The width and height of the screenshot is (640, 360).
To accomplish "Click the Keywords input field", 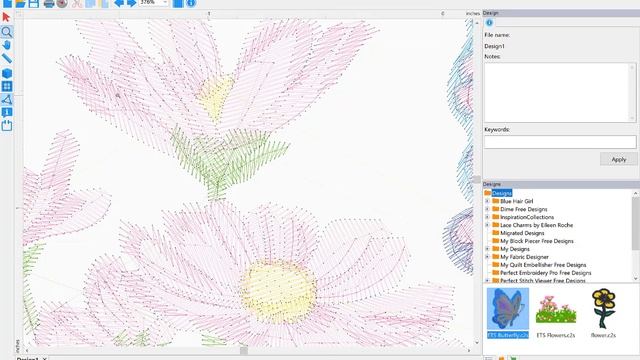I will point(560,142).
